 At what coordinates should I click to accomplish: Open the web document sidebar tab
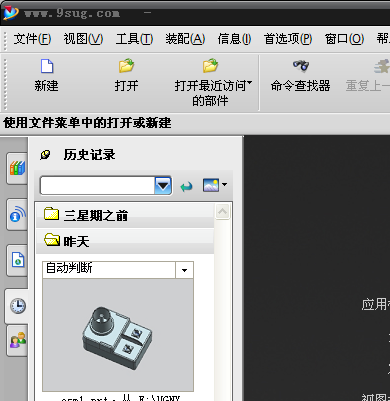pos(18,260)
